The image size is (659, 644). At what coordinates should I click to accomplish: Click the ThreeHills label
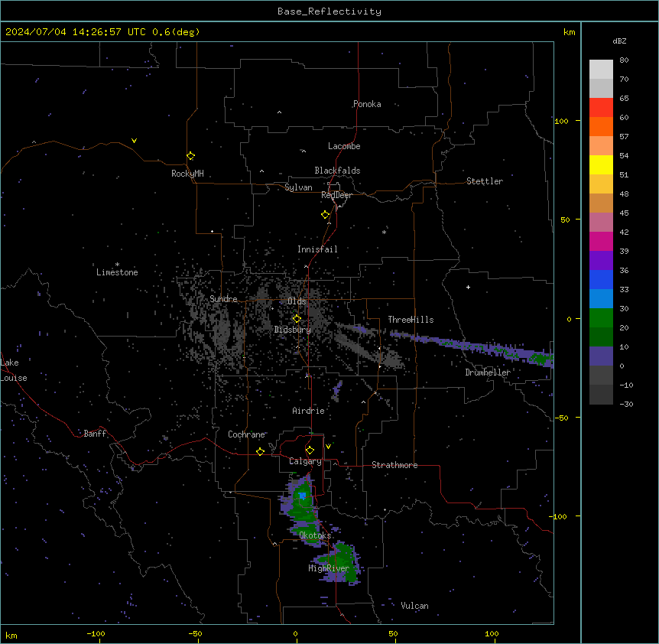point(411,320)
